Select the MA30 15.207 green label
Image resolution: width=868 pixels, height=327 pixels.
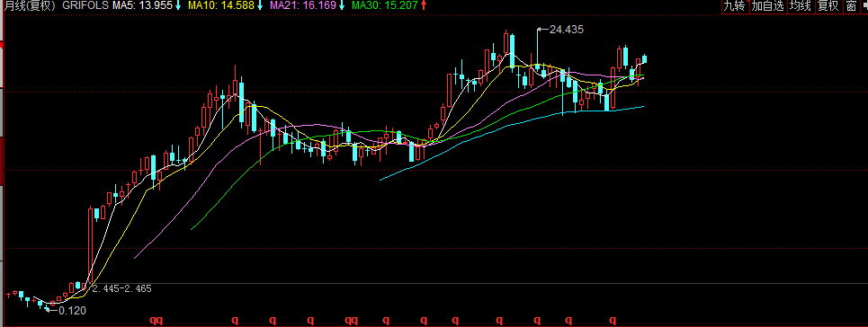coord(385,6)
